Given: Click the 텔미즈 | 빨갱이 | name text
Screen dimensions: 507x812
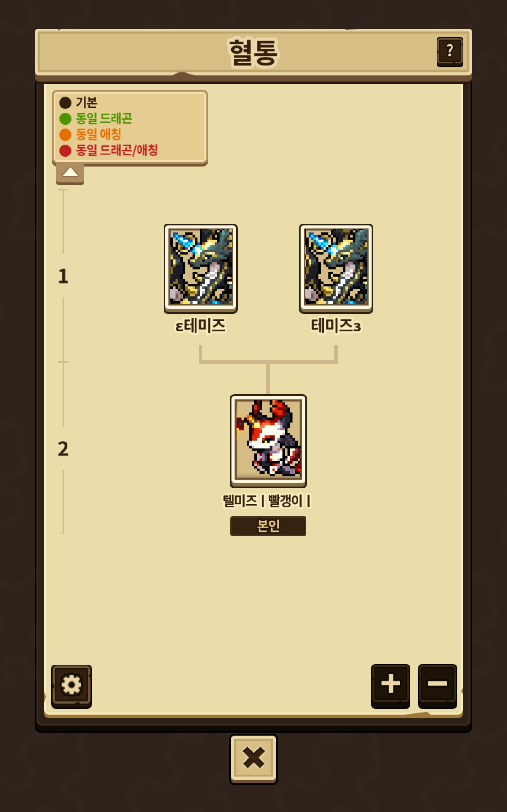Looking at the screenshot, I should click(x=267, y=501).
